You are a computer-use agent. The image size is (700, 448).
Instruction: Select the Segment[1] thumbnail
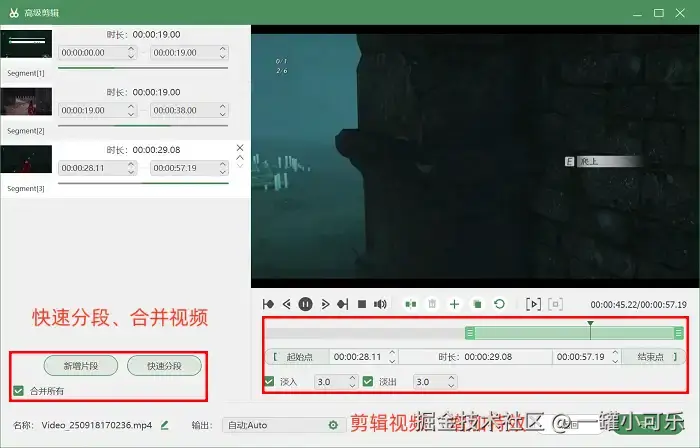tap(26, 44)
